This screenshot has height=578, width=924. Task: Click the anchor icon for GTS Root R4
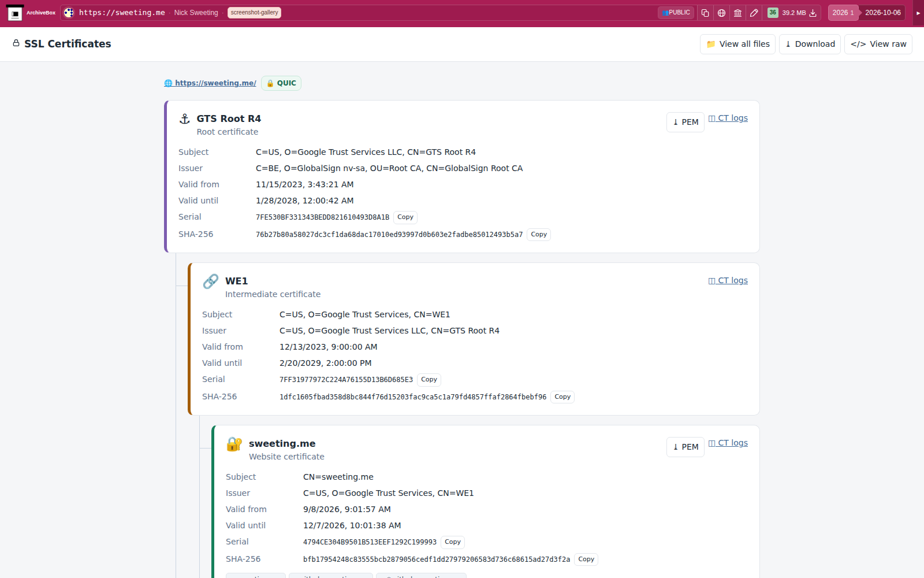pyautogui.click(x=185, y=119)
